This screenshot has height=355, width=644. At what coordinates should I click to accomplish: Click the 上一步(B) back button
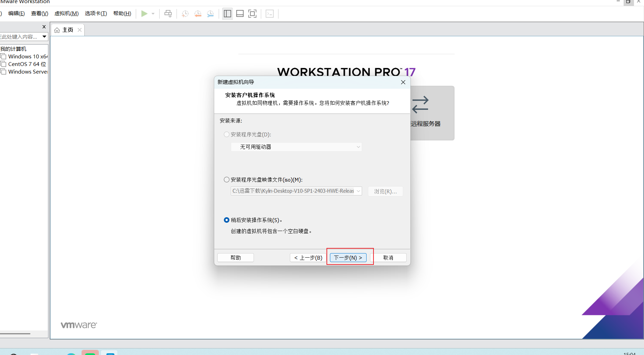click(308, 258)
